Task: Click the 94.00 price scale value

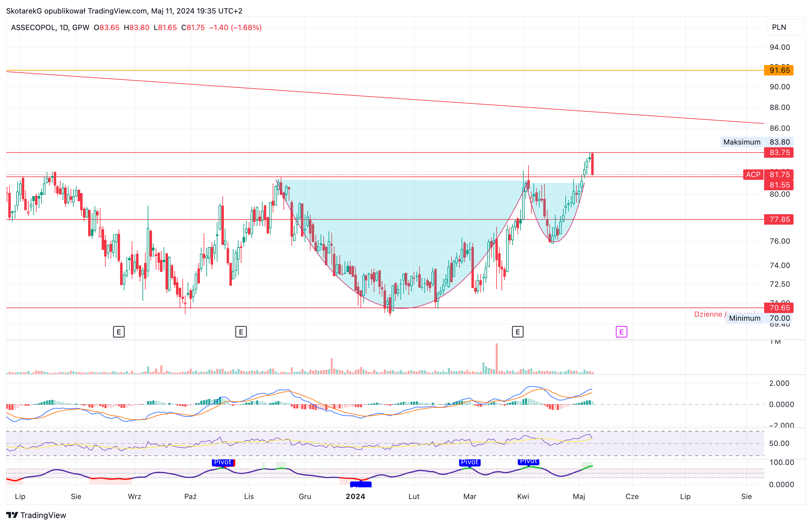Action: tap(779, 47)
